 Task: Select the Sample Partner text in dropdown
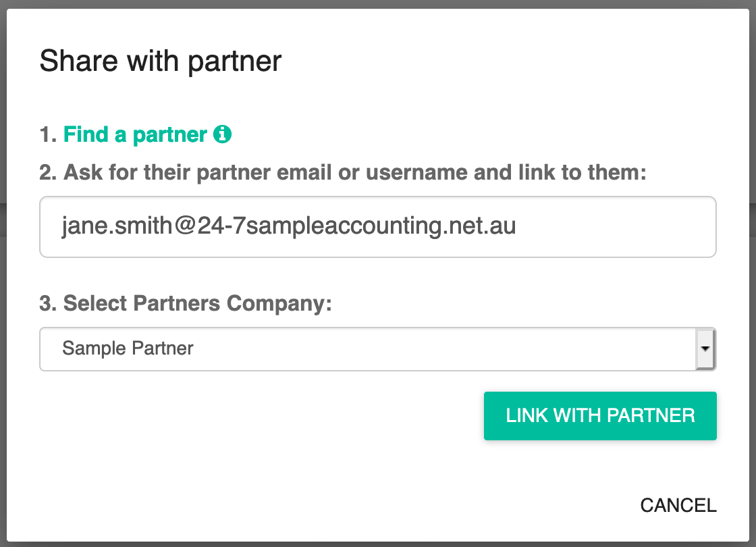[128, 348]
